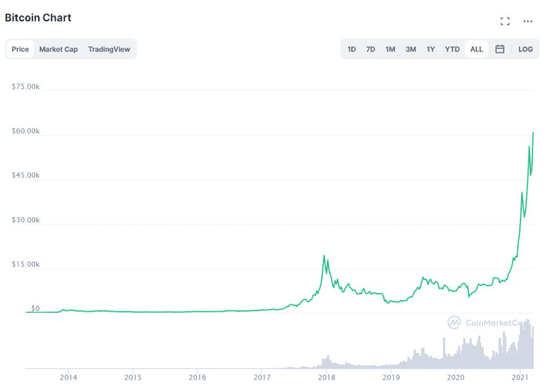The height and width of the screenshot is (392, 551).
Task: Select the 7D time range
Action: click(371, 49)
